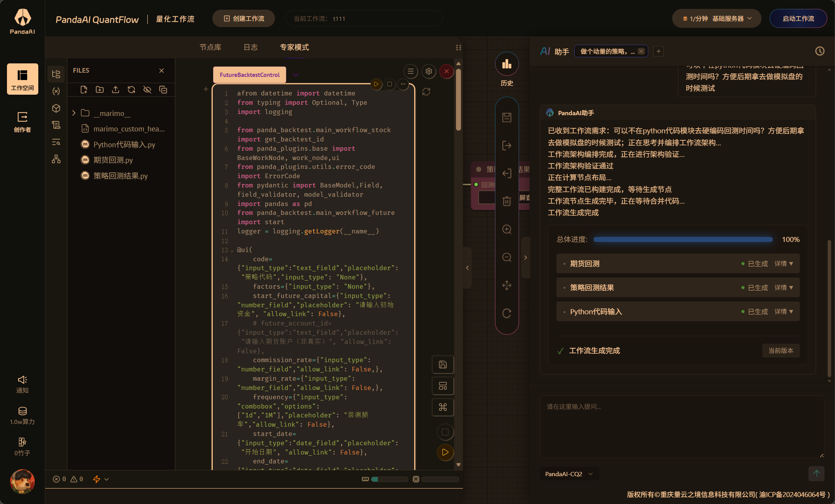
Task: Click the 当前版本 button
Action: pyautogui.click(x=781, y=351)
